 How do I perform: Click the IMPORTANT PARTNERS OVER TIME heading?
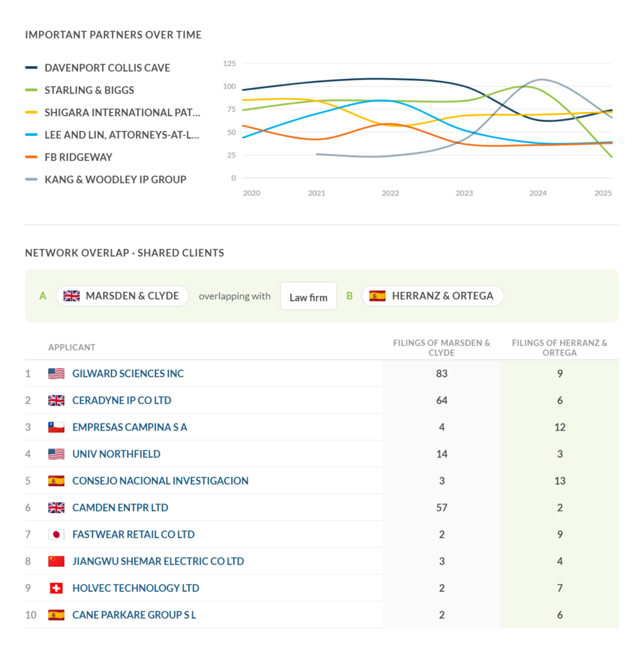(113, 35)
